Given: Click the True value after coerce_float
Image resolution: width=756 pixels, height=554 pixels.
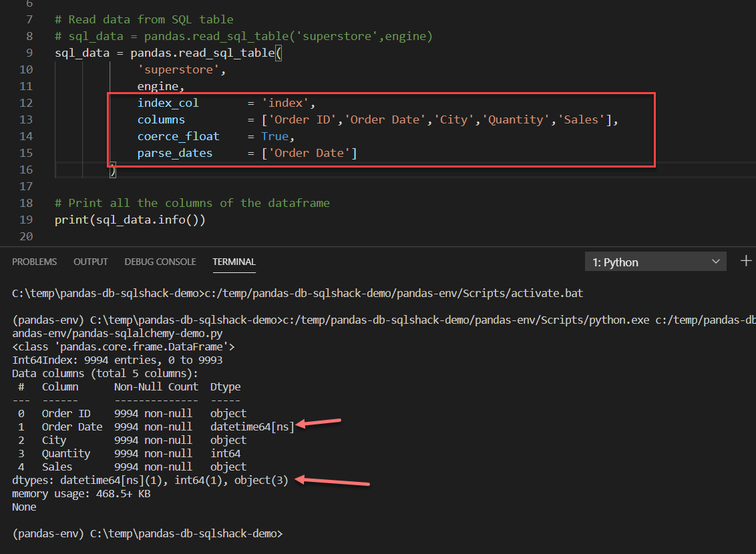Looking at the screenshot, I should (274, 135).
